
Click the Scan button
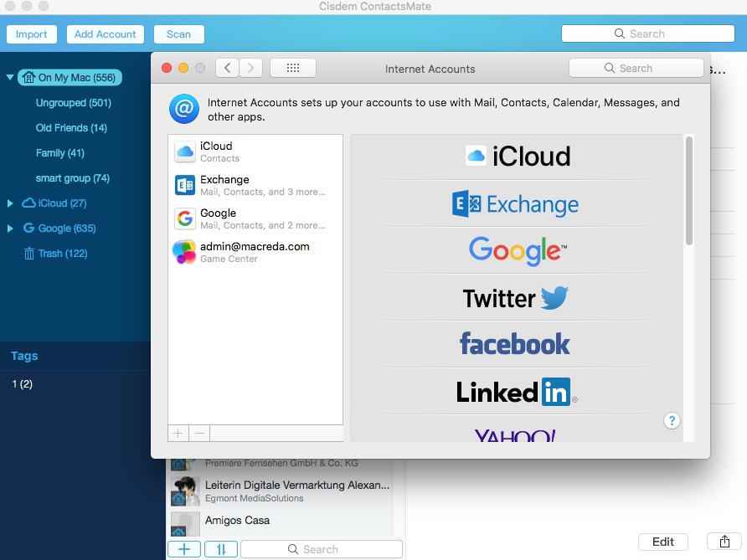178,34
